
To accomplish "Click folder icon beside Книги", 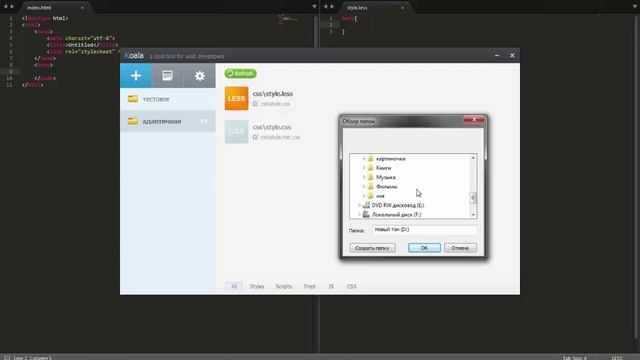I will (371, 168).
